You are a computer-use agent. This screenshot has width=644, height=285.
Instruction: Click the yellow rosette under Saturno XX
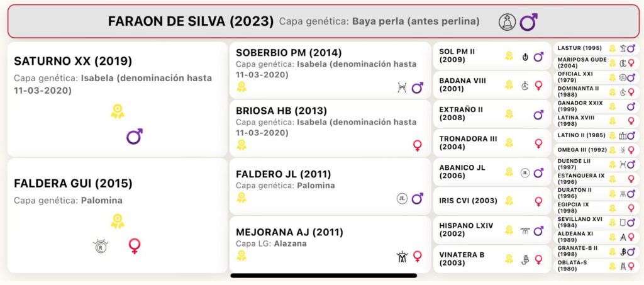(x=118, y=112)
